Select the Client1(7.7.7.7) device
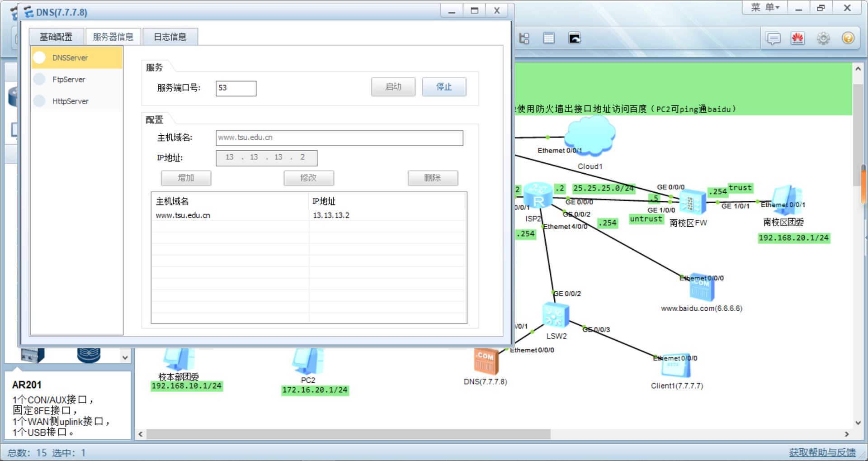Screen dimensions: 868x461 click(x=676, y=366)
